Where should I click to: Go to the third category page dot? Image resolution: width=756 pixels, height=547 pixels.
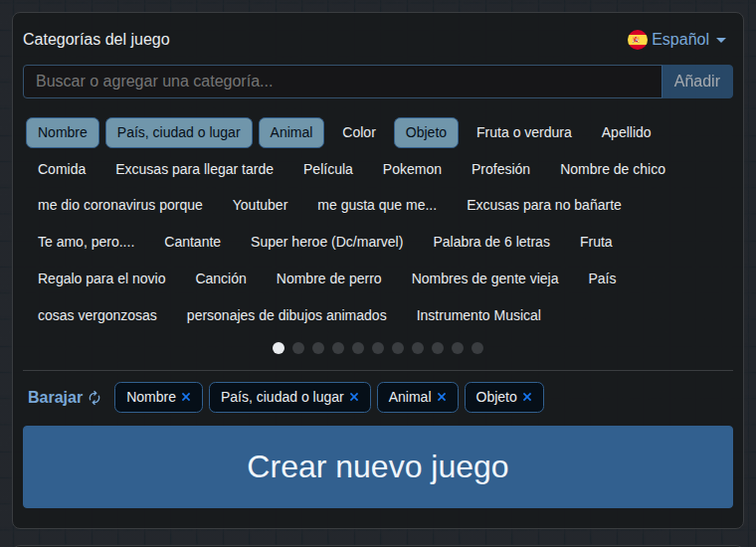click(x=318, y=348)
